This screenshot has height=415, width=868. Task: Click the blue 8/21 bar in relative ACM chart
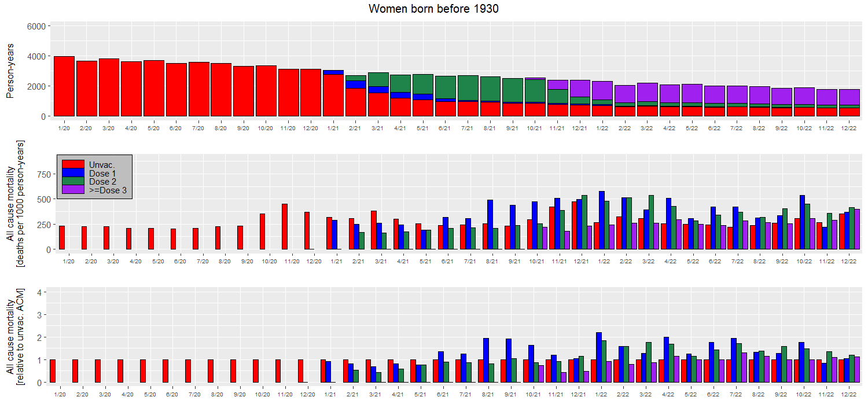click(487, 361)
